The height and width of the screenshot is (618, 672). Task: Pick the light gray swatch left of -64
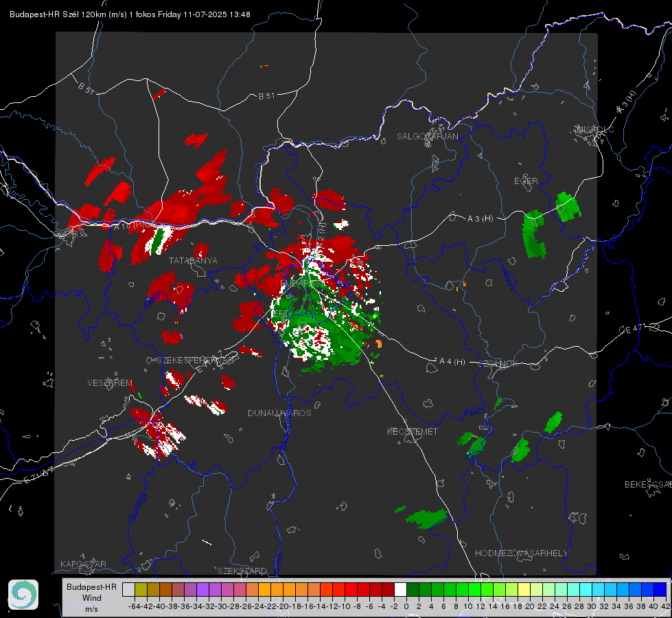tap(128, 590)
